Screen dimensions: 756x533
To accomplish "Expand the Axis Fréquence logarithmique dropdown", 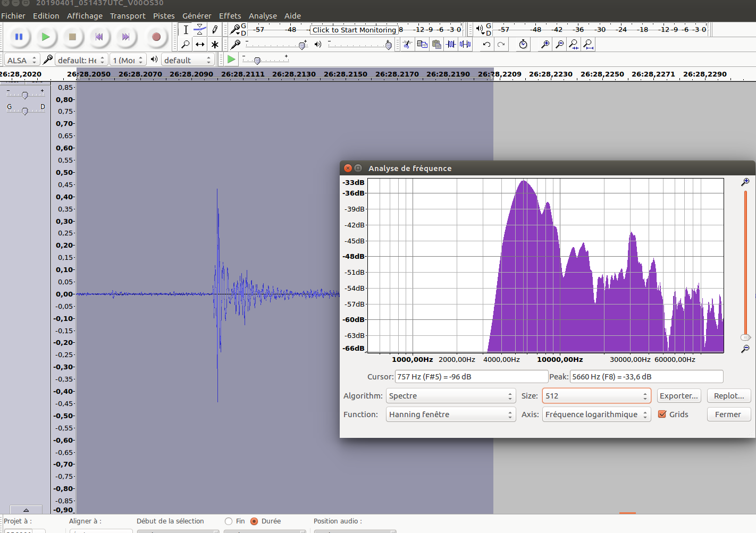I will tap(596, 414).
